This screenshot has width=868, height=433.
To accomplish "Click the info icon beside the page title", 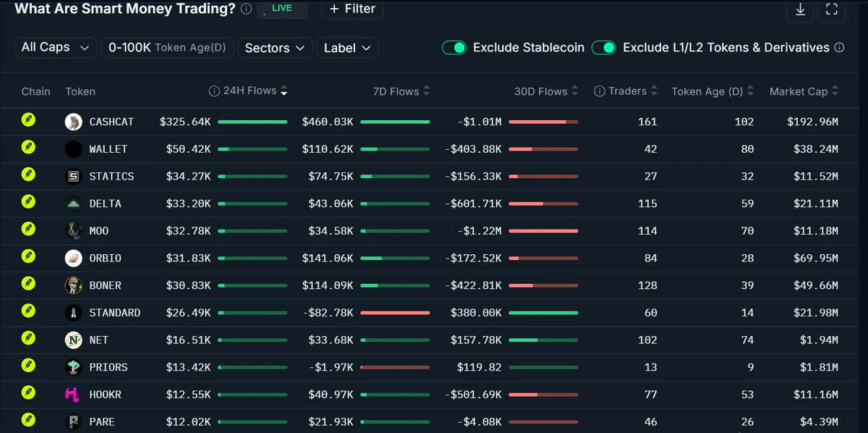I will (x=247, y=9).
